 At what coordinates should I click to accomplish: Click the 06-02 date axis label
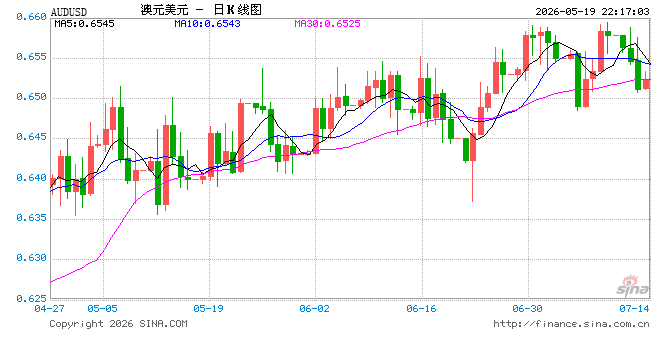coord(314,309)
